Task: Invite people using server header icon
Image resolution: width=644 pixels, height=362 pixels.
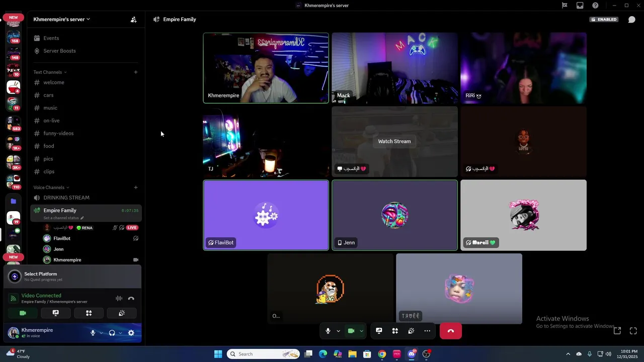Action: click(x=133, y=20)
